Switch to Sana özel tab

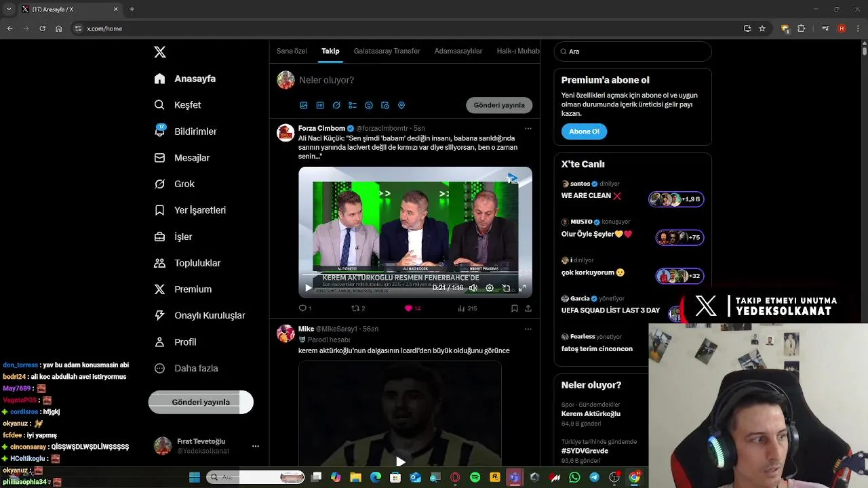click(x=292, y=51)
